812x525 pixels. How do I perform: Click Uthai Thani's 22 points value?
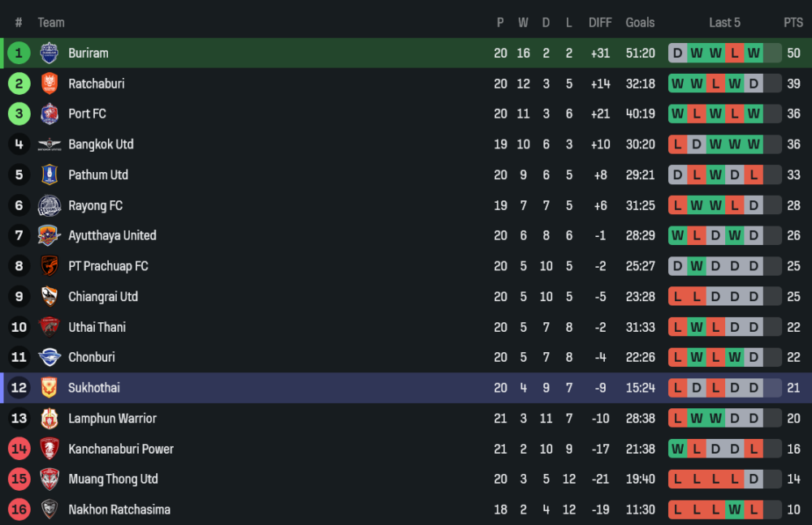tap(793, 327)
